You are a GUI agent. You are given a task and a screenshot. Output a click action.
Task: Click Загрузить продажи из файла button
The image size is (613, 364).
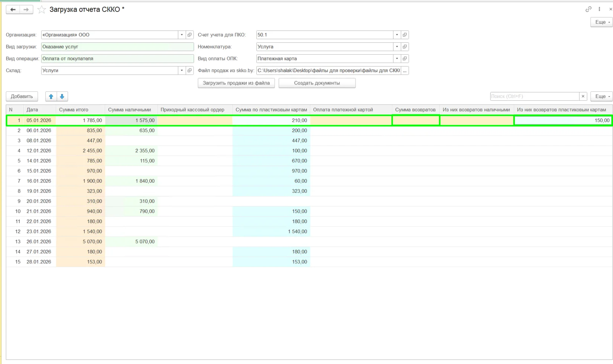coord(236,83)
